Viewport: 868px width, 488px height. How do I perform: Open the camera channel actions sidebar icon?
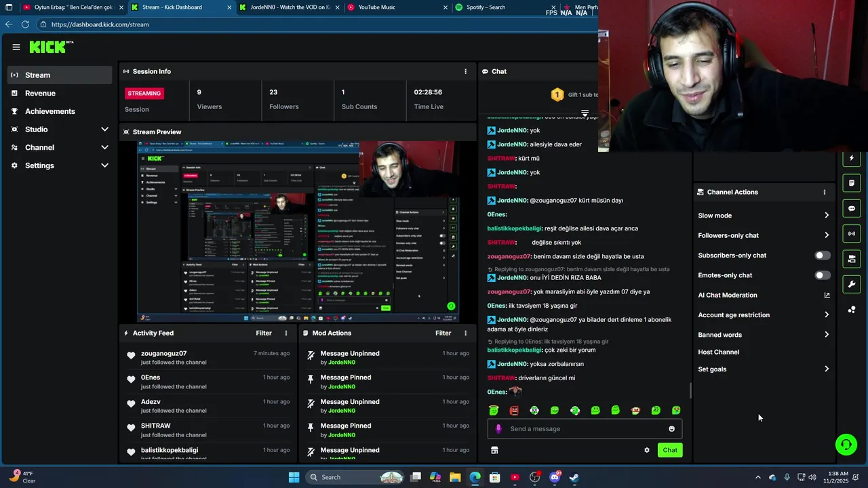pyautogui.click(x=852, y=259)
